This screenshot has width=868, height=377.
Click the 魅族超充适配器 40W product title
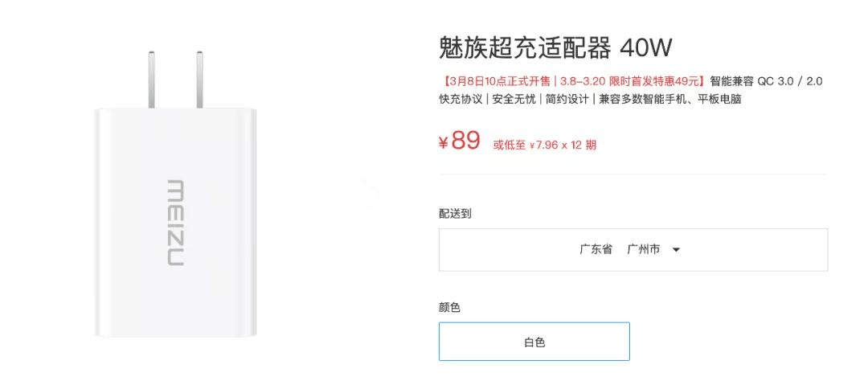pyautogui.click(x=555, y=47)
